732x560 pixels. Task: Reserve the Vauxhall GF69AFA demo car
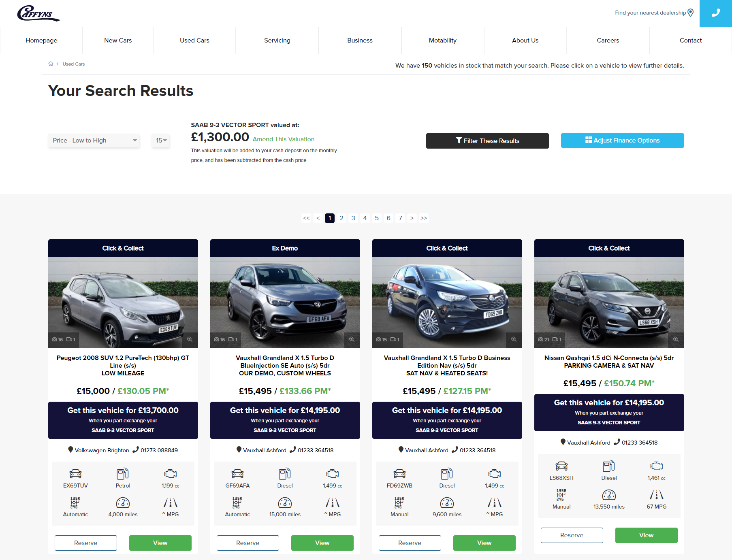point(248,543)
